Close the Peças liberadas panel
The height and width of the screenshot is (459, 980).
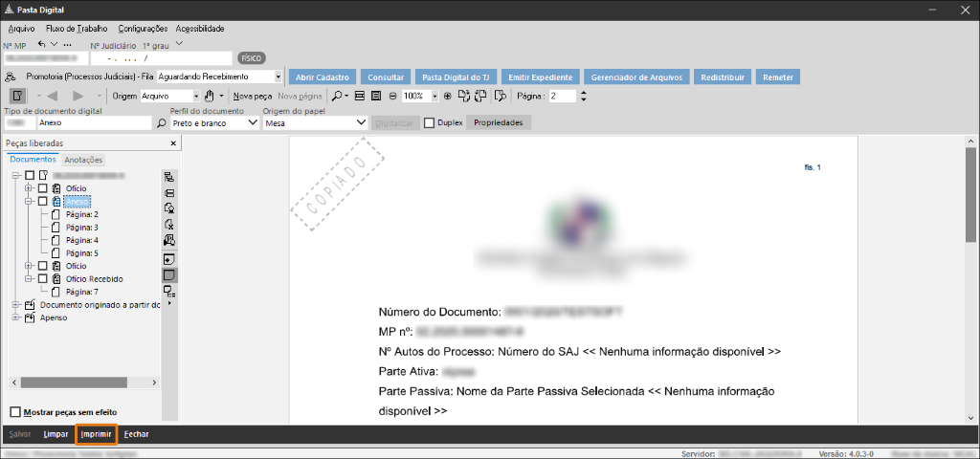173,143
